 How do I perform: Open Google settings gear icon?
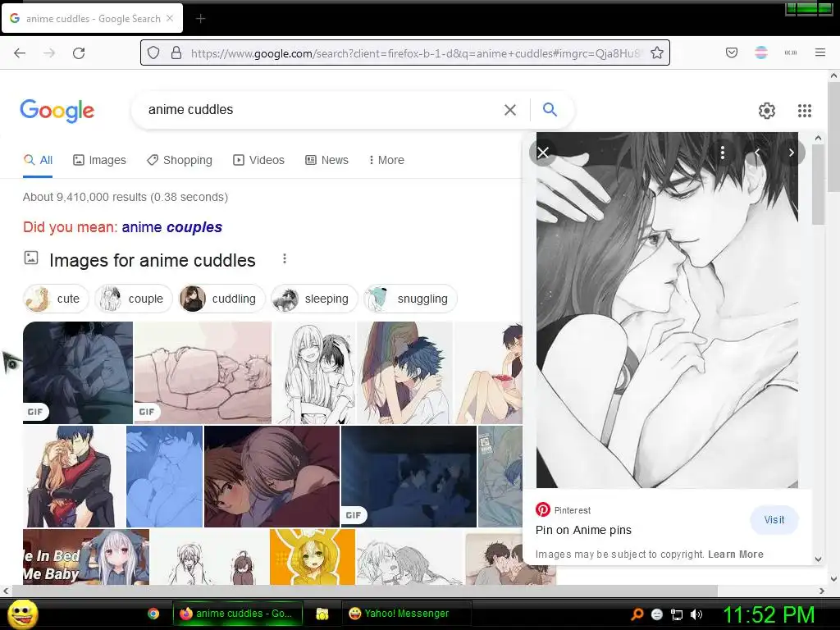767,111
